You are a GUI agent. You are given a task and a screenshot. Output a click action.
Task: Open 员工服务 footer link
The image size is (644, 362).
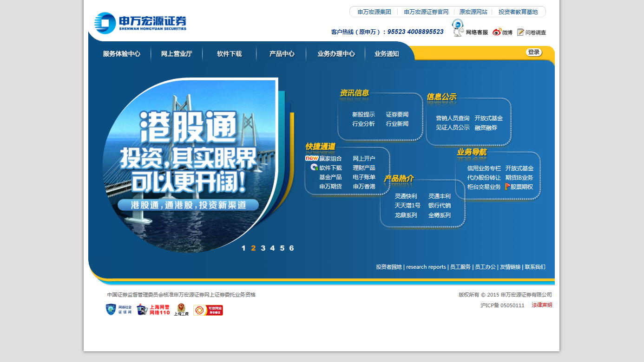tap(460, 267)
